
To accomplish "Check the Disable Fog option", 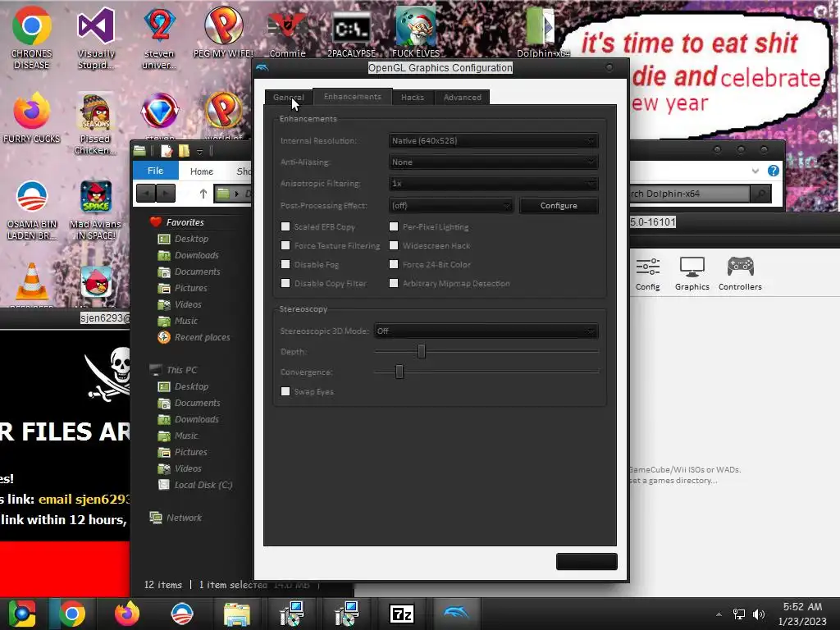I will coord(285,264).
